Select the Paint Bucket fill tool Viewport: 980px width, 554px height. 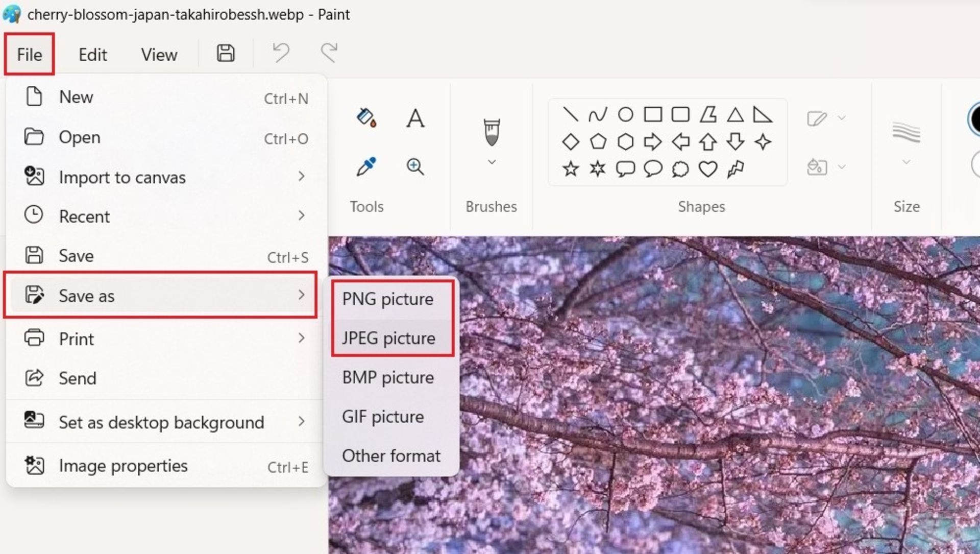point(366,118)
